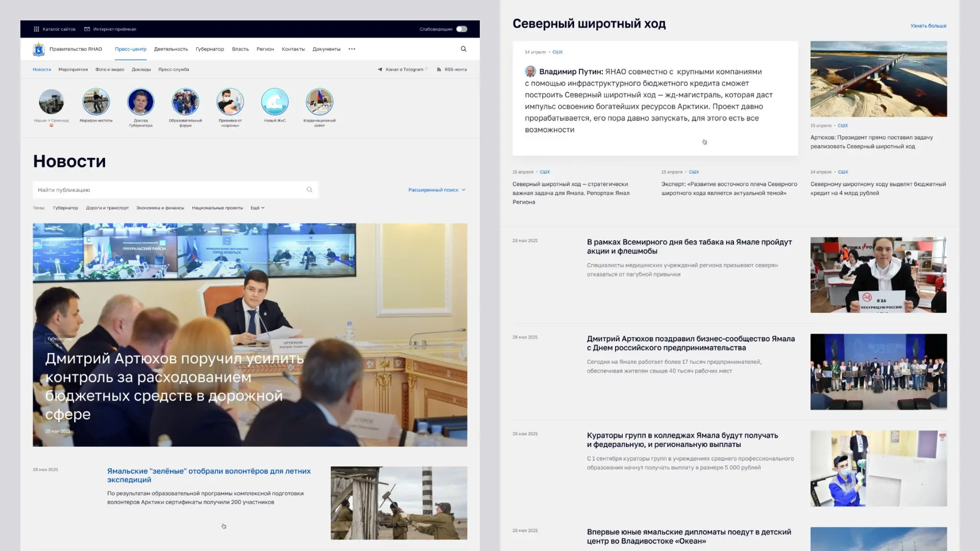Open the Надым → Салехард story circle
The height and width of the screenshot is (551, 980).
(x=52, y=102)
